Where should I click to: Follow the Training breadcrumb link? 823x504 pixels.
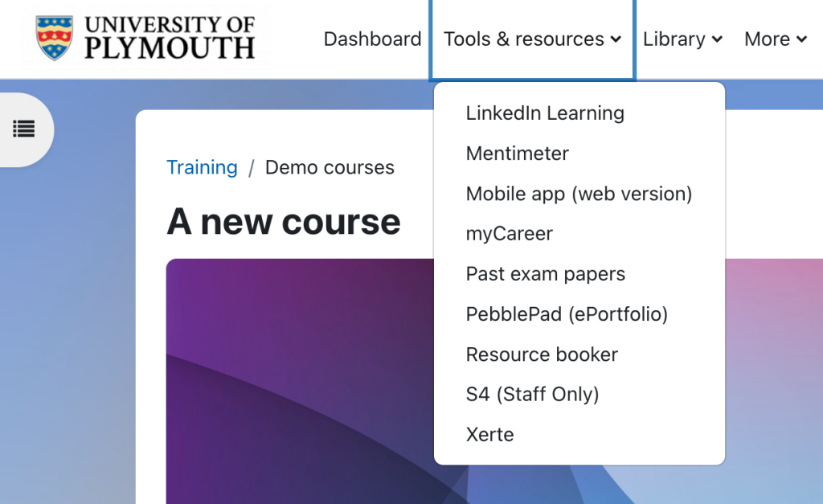point(202,167)
